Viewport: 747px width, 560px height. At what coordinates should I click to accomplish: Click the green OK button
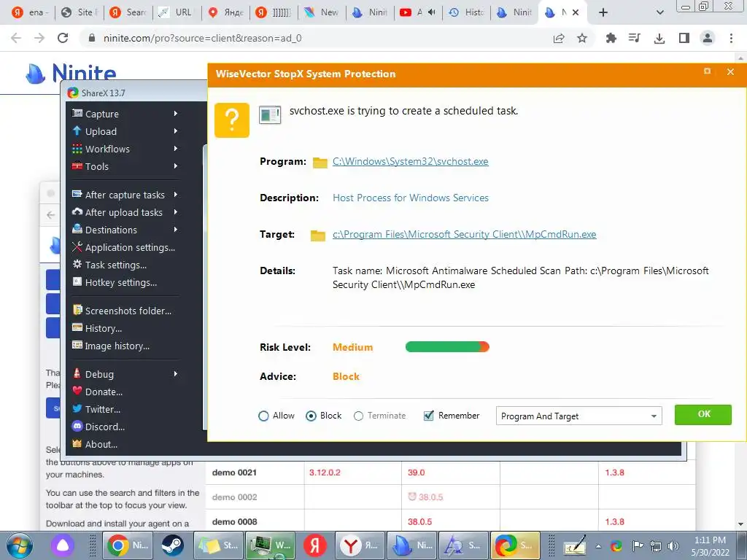[x=703, y=414]
